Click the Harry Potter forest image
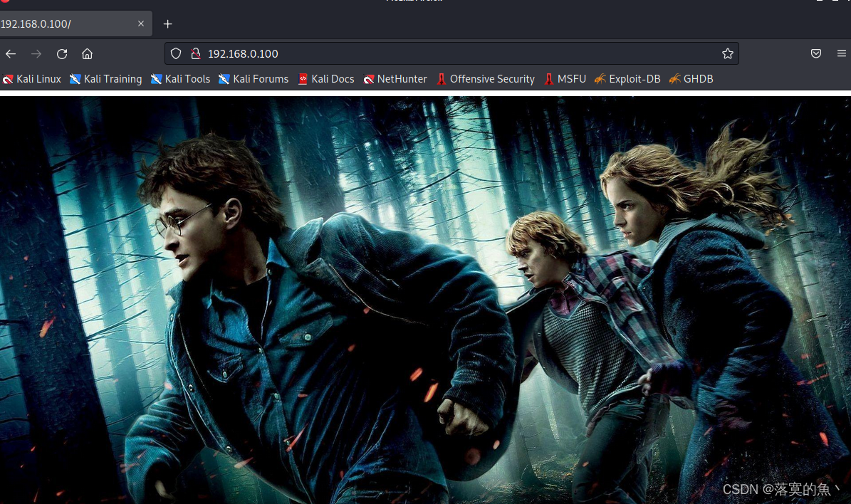Viewport: 851px width, 504px height. 426,300
